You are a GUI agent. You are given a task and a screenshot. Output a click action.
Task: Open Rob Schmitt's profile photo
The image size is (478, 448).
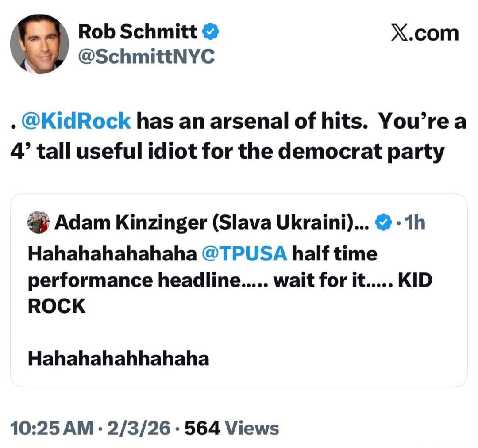click(39, 44)
